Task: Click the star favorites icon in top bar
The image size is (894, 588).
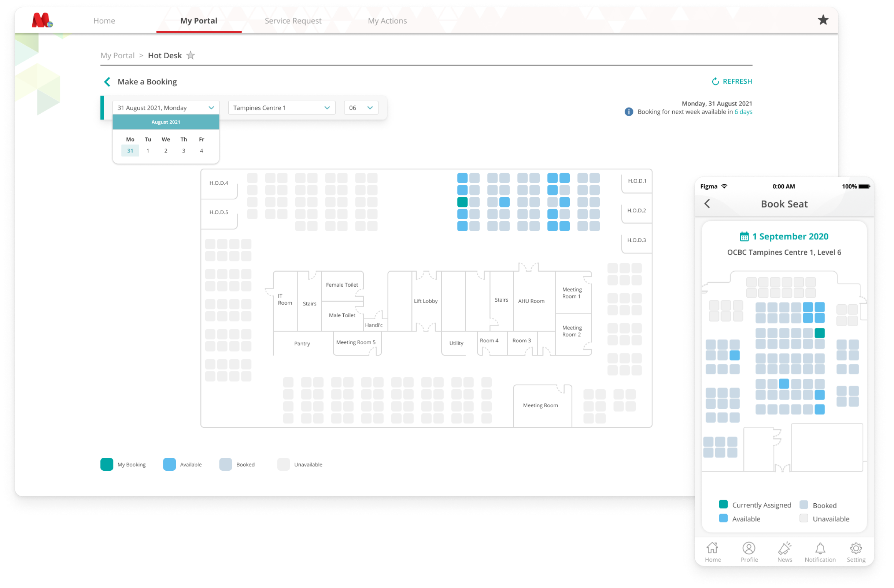Action: point(823,20)
